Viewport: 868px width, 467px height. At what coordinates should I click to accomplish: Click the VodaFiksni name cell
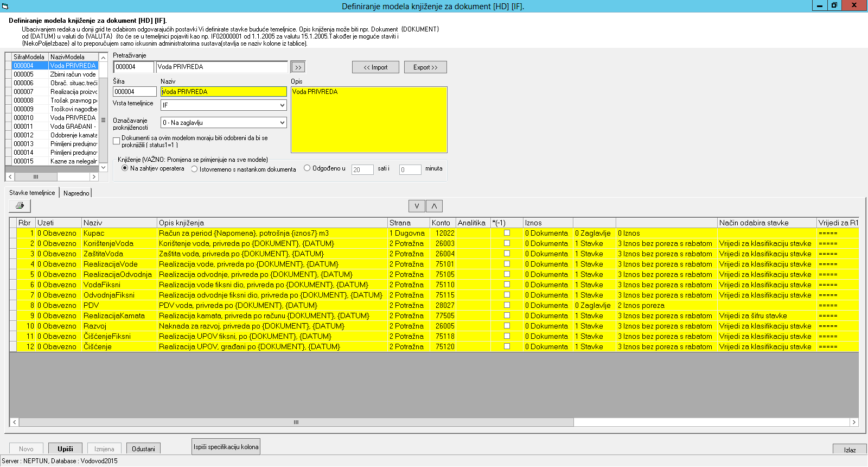tap(119, 285)
